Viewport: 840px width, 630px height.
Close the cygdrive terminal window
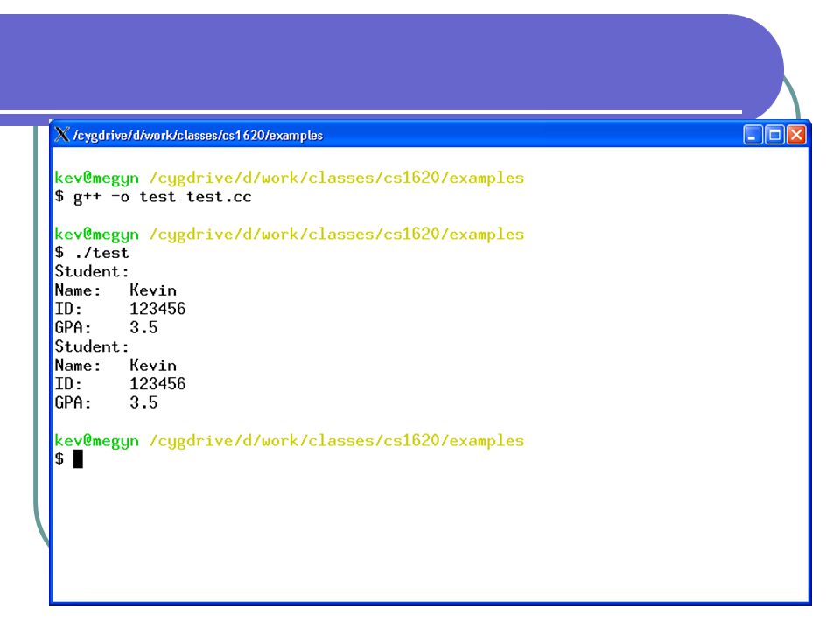(x=796, y=135)
